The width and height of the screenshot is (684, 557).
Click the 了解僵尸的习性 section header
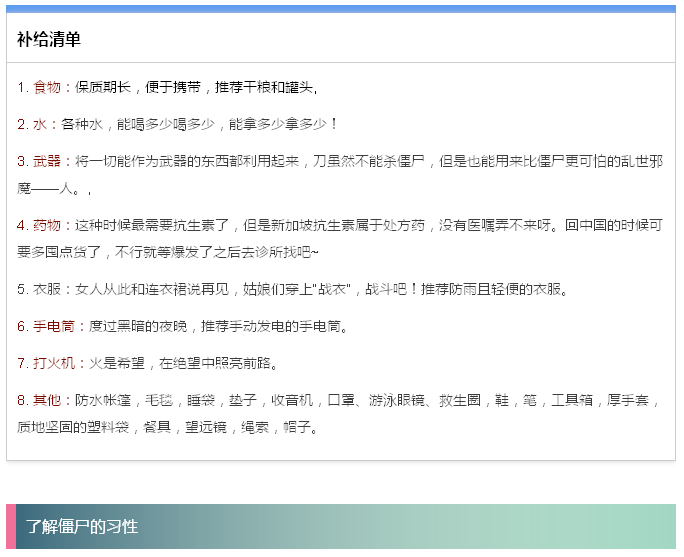[x=82, y=527]
